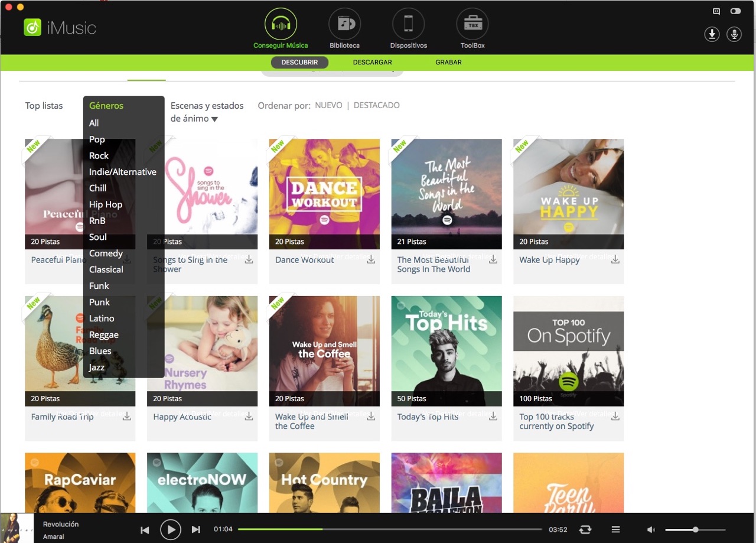Skip to the previous track

145,530
